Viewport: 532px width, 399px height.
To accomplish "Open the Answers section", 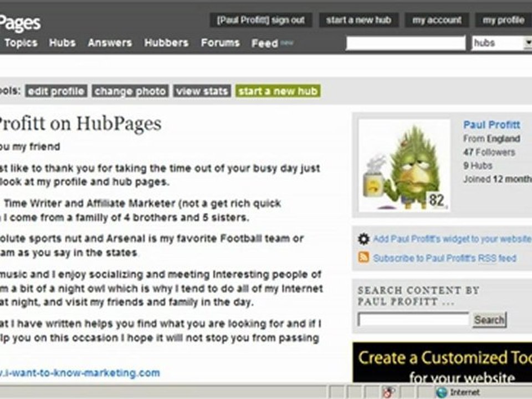I will (x=110, y=43).
